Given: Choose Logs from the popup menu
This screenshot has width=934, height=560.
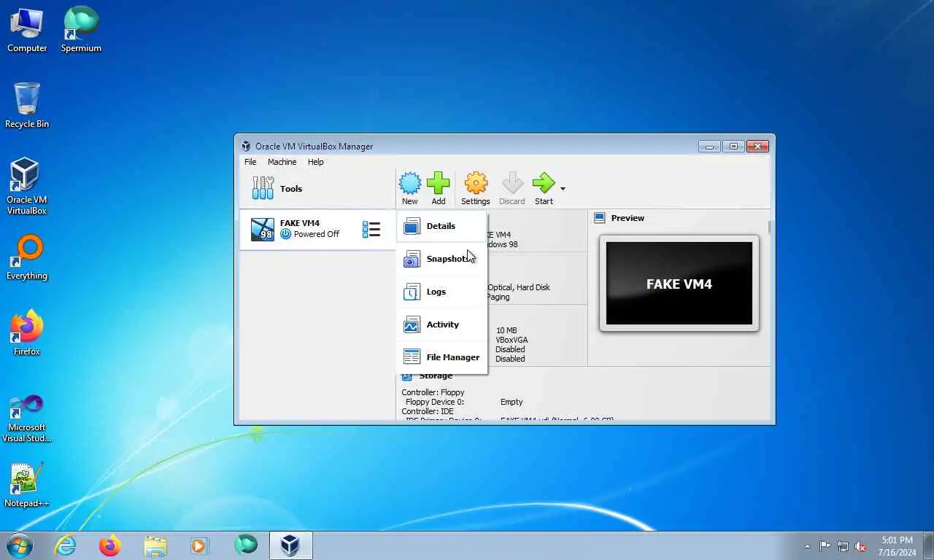Looking at the screenshot, I should [x=442, y=292].
